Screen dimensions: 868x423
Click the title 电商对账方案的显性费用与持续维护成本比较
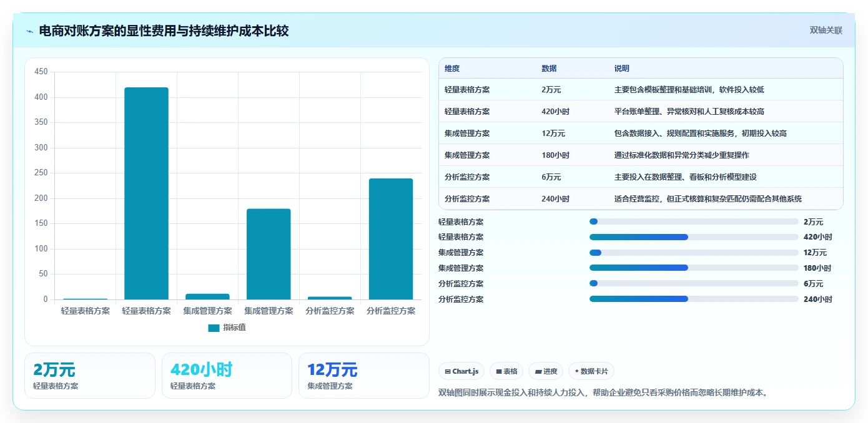[164, 31]
